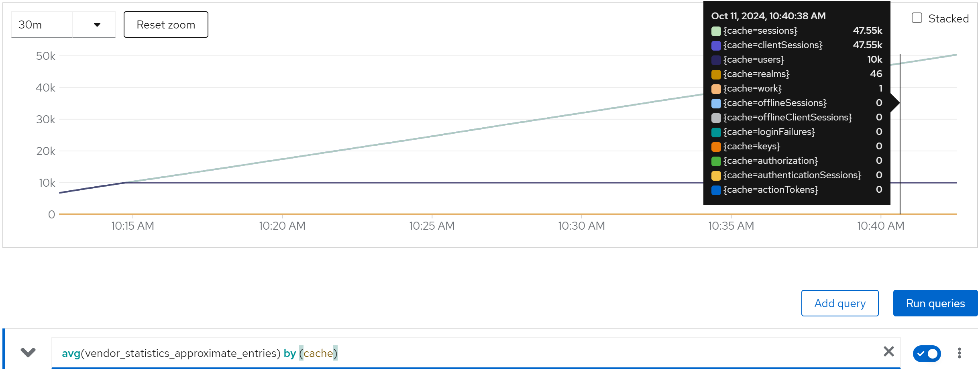Screen dimensions: 980x369
Task: Click the clientSessions cache color swatch
Action: [716, 45]
